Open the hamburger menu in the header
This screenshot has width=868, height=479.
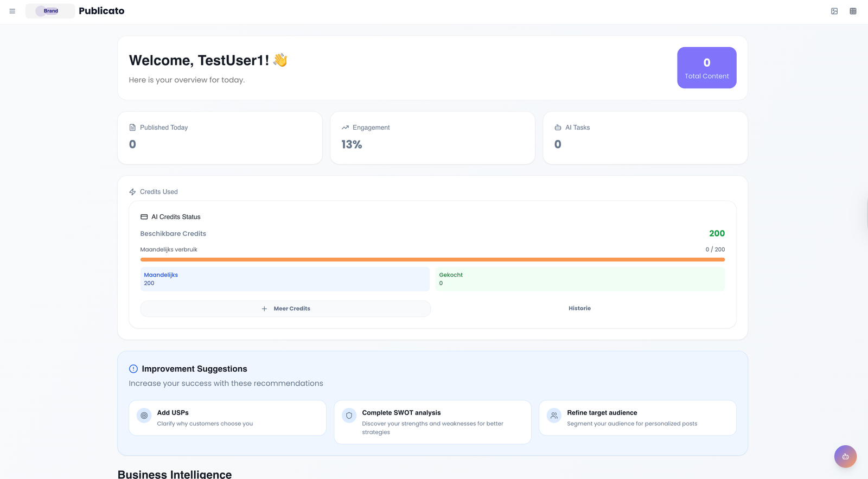click(12, 11)
